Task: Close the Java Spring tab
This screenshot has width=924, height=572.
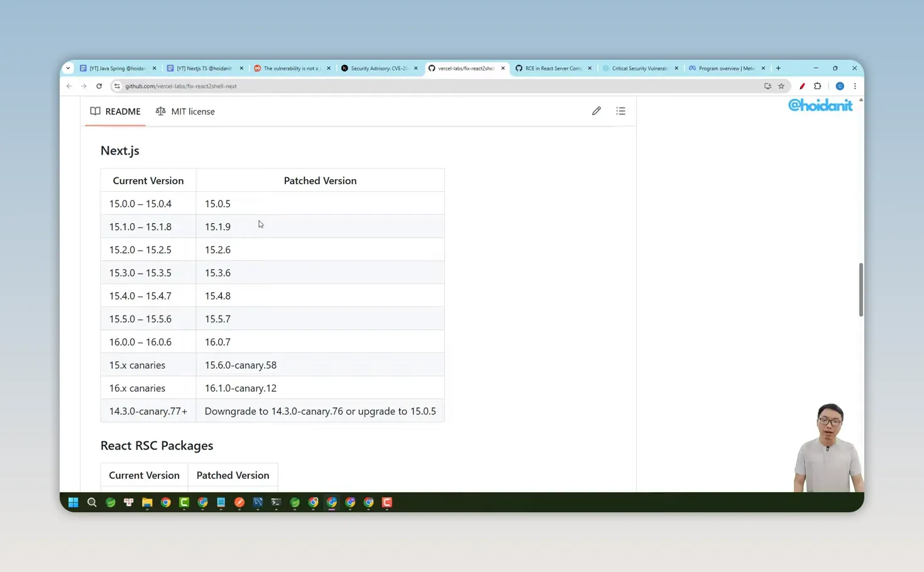Action: [154, 68]
